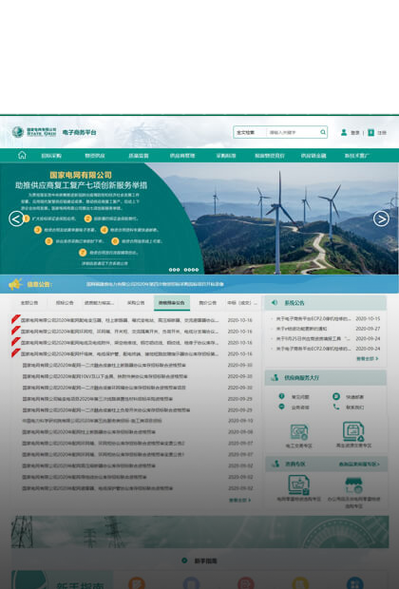Open the announcement dated 2020-09-10
The image size is (399, 589).
(92, 421)
